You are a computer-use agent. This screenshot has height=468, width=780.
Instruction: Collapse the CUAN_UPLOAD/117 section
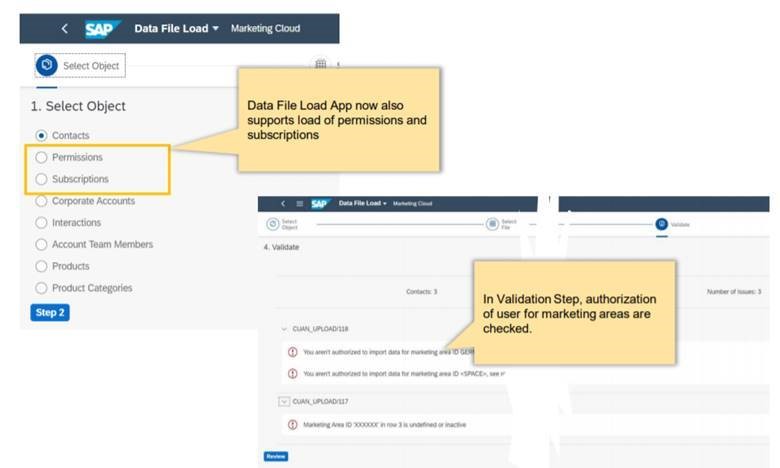284,401
